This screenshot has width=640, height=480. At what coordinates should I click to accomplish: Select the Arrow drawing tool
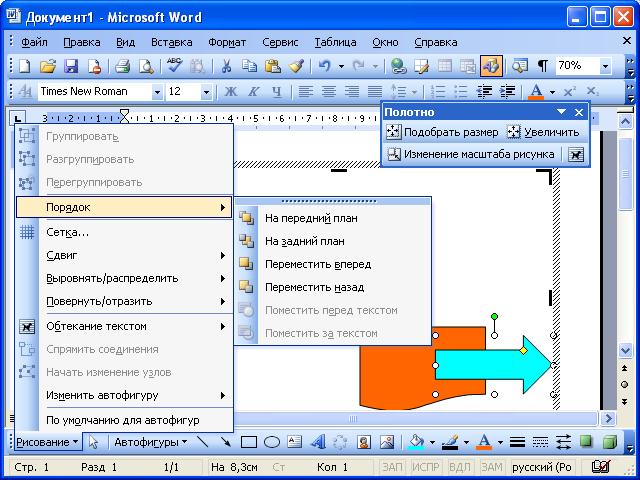(225, 442)
